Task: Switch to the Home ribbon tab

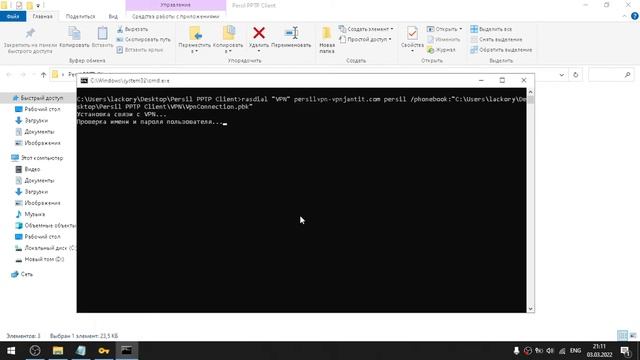Action: 42,16
